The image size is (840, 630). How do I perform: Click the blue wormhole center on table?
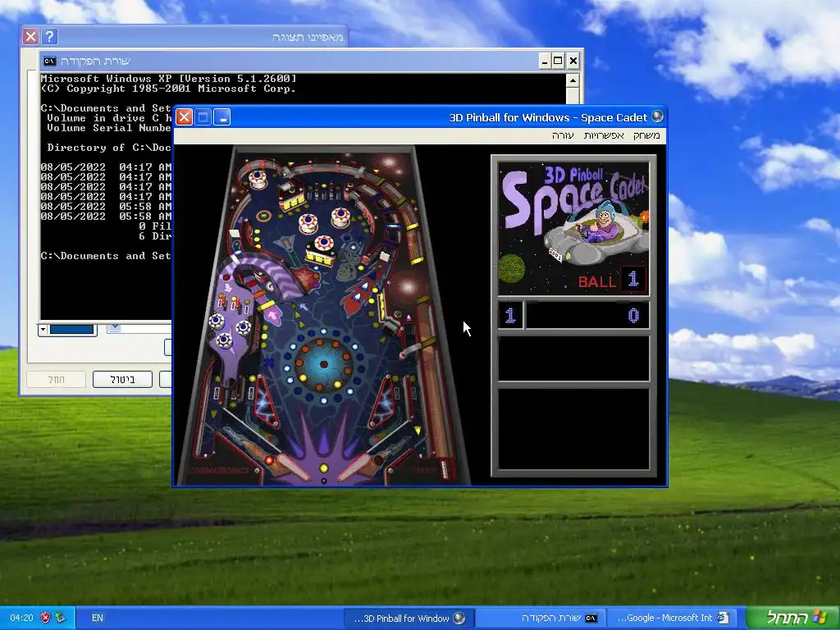click(x=323, y=364)
